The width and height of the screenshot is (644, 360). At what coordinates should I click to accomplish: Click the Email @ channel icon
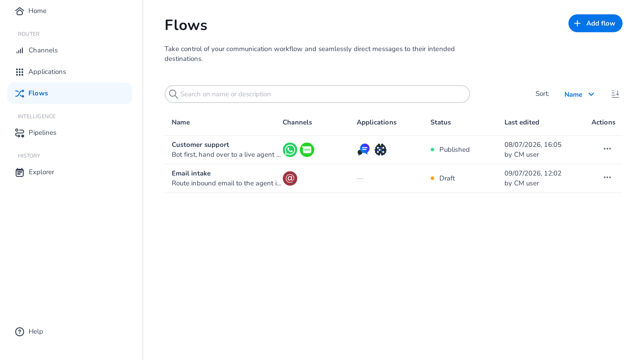pyautogui.click(x=290, y=178)
